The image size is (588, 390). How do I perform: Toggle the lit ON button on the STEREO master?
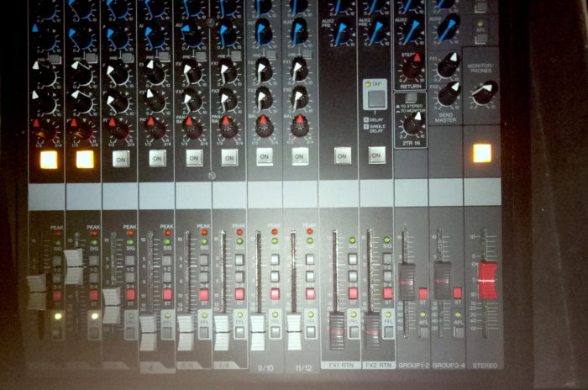click(481, 153)
